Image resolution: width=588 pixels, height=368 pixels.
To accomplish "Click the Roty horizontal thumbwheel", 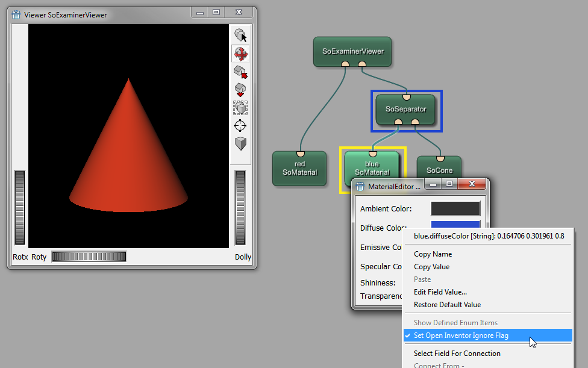I will 89,257.
